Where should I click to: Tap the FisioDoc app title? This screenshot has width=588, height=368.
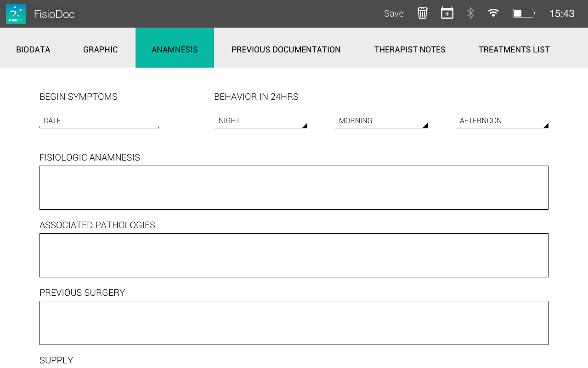tap(54, 14)
